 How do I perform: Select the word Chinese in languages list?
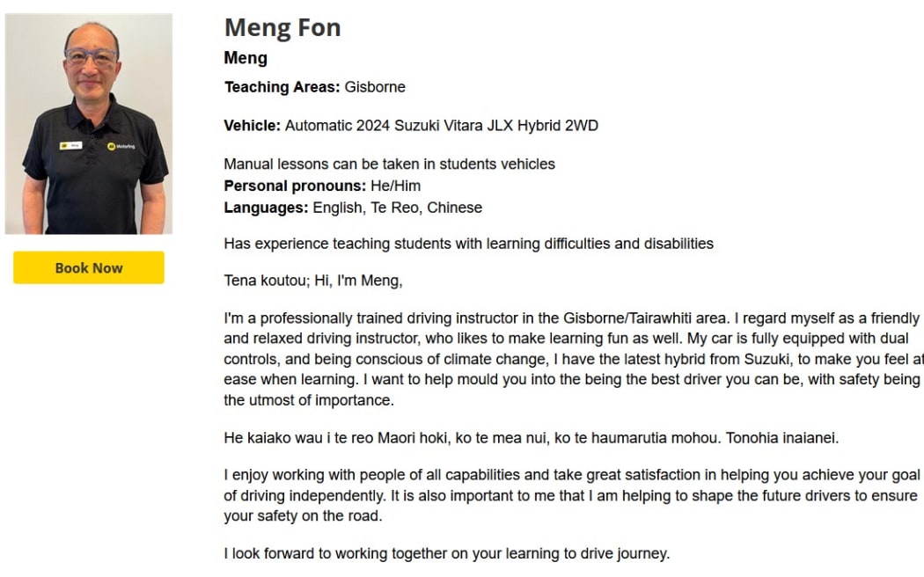tap(454, 208)
